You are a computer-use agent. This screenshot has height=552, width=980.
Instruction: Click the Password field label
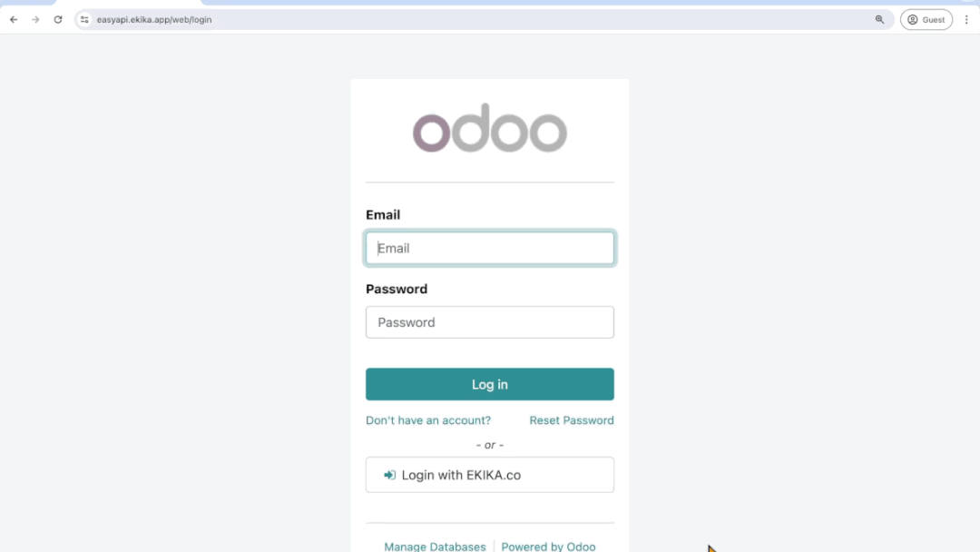[397, 289]
